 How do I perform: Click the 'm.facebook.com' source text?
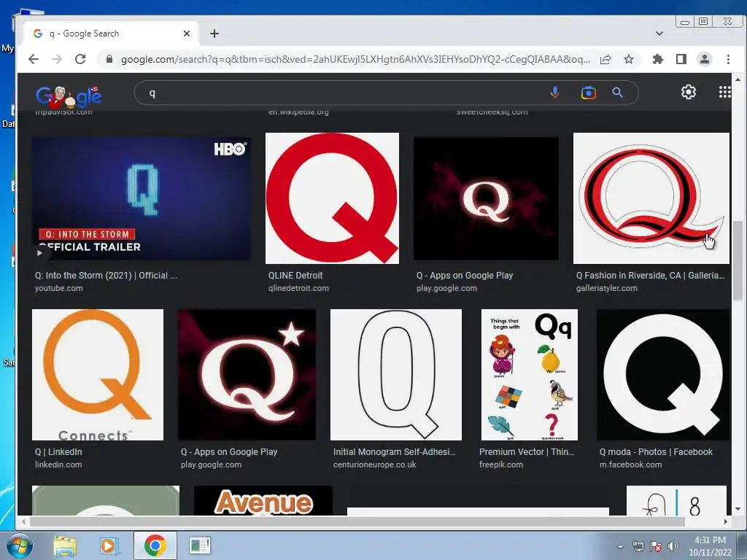tap(630, 464)
